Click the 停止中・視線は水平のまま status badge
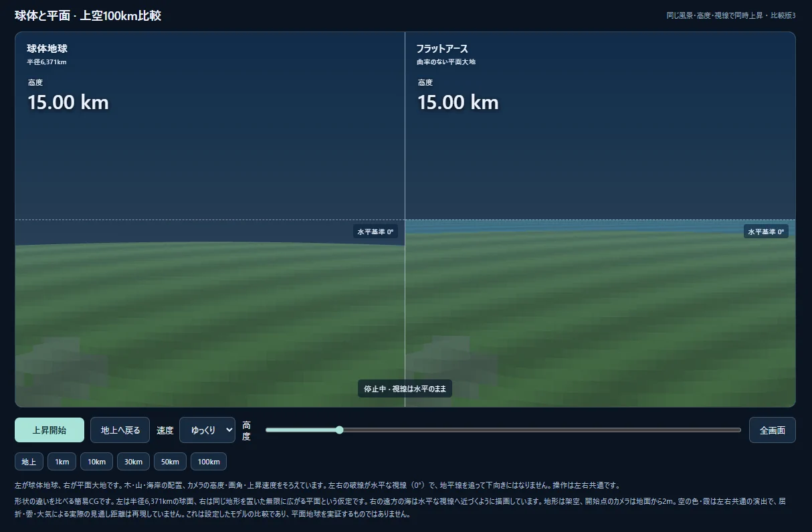The width and height of the screenshot is (812, 532). [405, 389]
